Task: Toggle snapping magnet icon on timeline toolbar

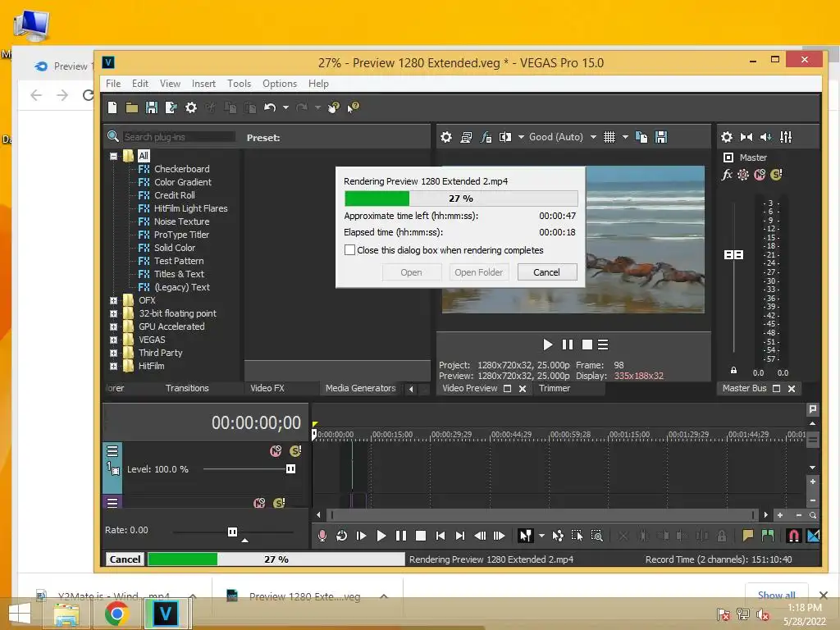Action: [x=794, y=536]
